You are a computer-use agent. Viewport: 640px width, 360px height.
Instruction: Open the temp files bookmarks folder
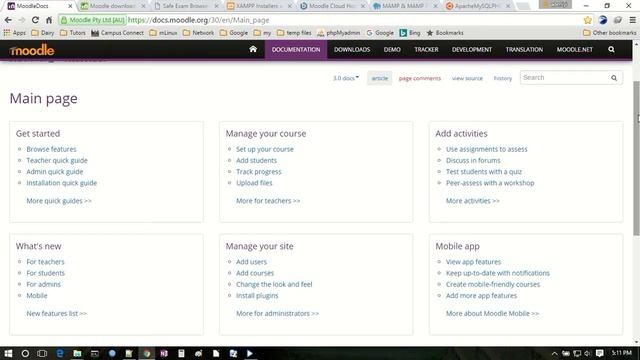click(x=294, y=33)
